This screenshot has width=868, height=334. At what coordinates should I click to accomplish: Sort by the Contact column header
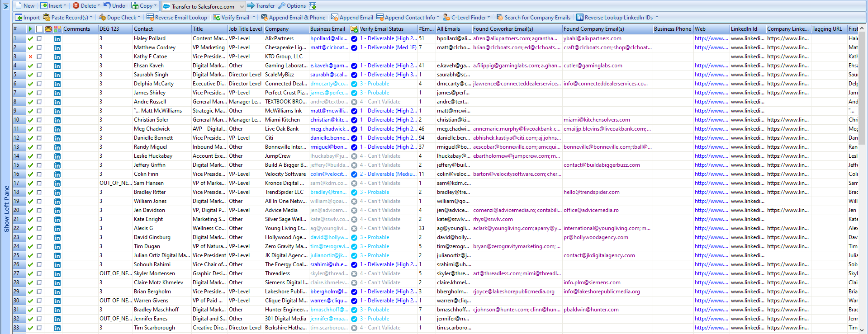(162, 29)
